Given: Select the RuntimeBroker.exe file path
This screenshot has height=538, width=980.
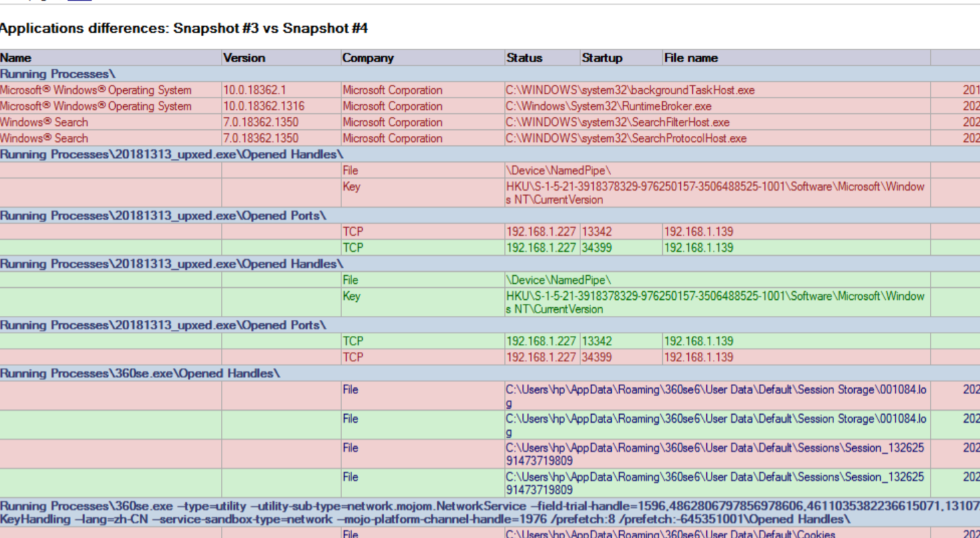Looking at the screenshot, I should tap(608, 106).
